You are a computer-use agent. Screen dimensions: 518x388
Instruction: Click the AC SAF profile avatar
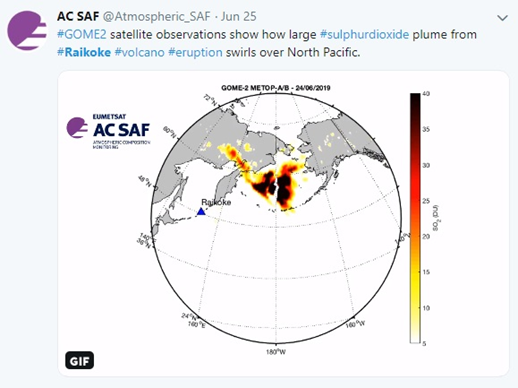point(27,30)
